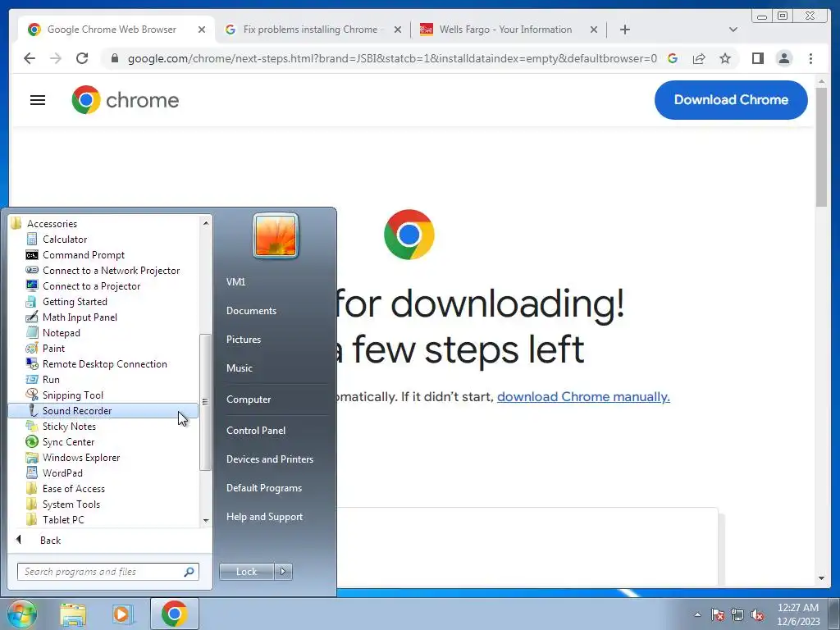Open shutdown options arrow beside Lock
The image size is (840, 630).
click(x=283, y=572)
